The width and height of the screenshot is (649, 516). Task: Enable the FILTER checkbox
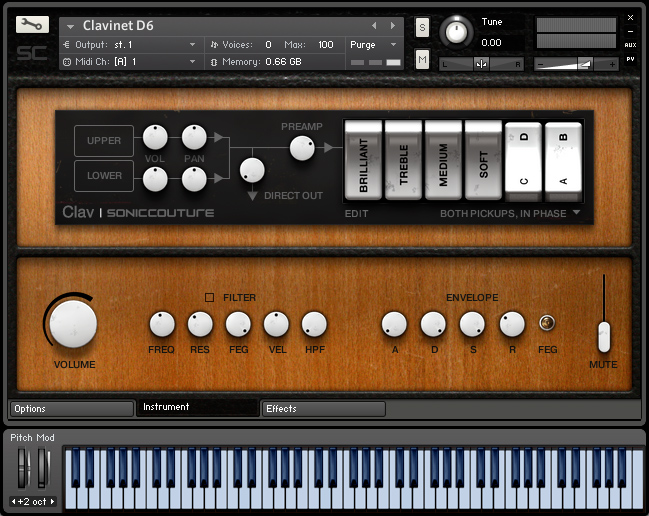point(209,298)
